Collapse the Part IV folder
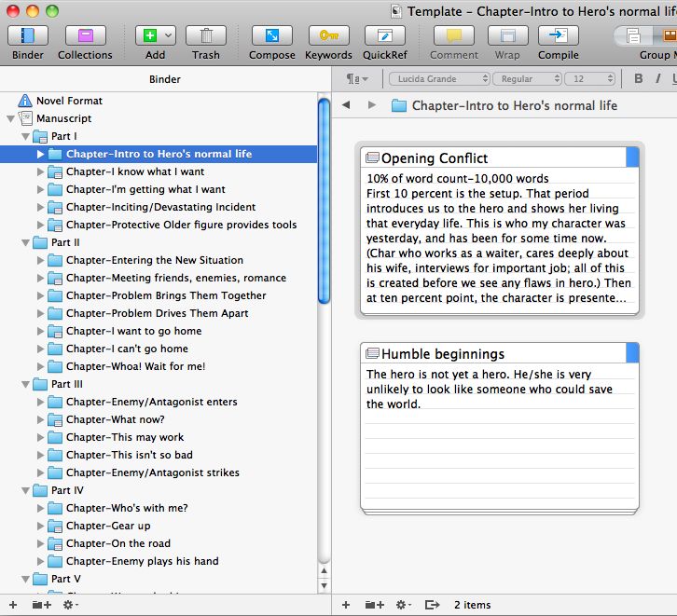This screenshot has height=616, width=677. click(25, 490)
